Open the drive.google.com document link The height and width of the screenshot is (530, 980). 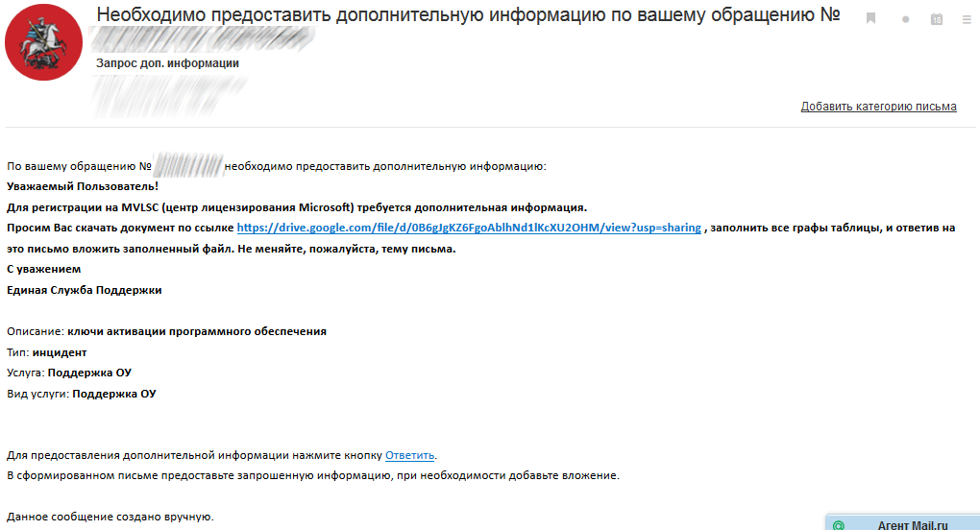pyautogui.click(x=469, y=228)
